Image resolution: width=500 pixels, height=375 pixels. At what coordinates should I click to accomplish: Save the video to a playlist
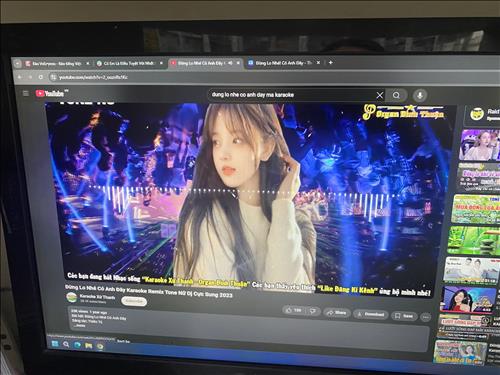click(404, 316)
